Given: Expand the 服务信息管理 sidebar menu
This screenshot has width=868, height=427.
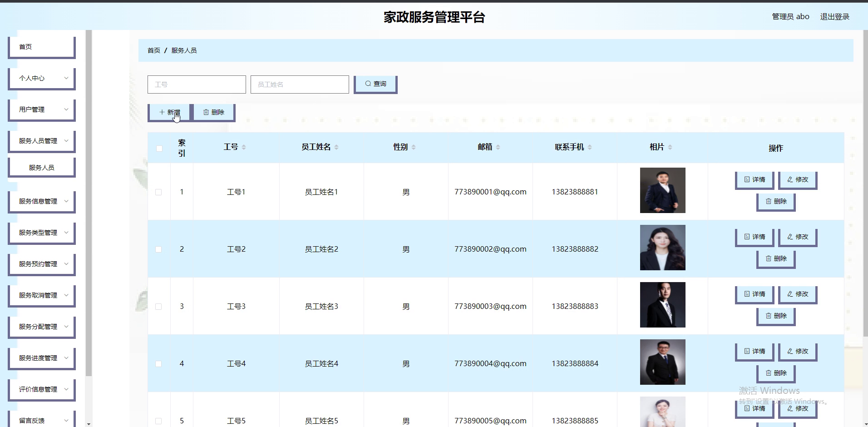Looking at the screenshot, I should click(41, 202).
